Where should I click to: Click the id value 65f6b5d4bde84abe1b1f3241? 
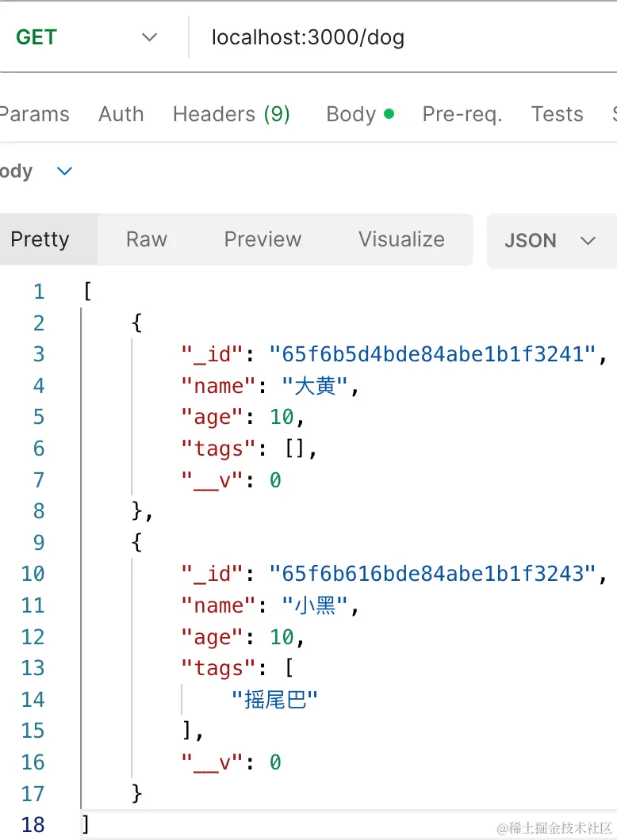click(x=432, y=354)
